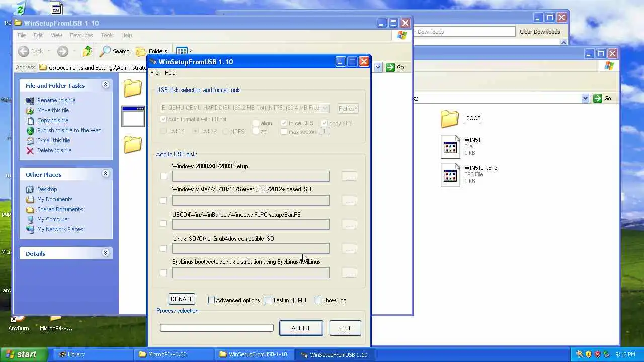Click the Shared Documents folder icon
Image resolution: width=644 pixels, height=362 pixels.
coord(30,209)
